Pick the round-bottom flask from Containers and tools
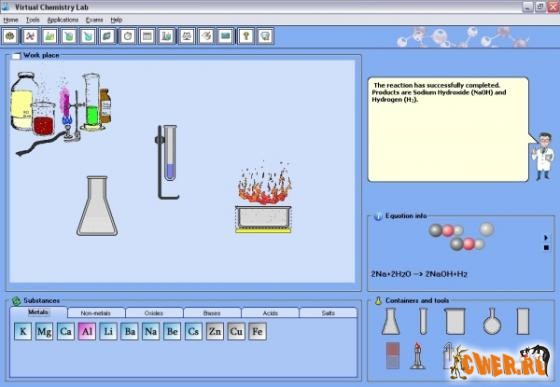Viewport: 560px width, 387px height. click(x=492, y=321)
